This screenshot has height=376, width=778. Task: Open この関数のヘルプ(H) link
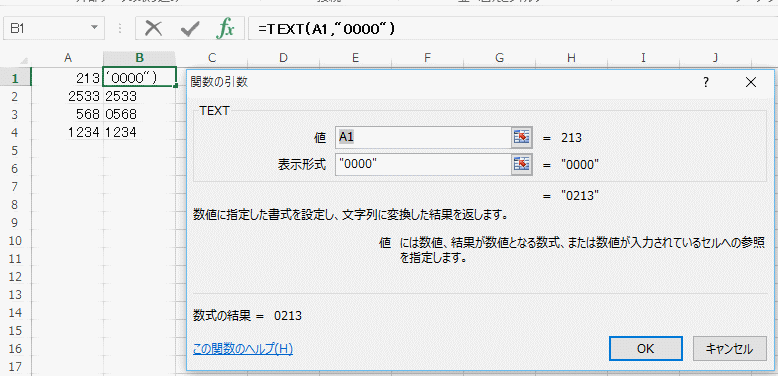[x=243, y=349]
